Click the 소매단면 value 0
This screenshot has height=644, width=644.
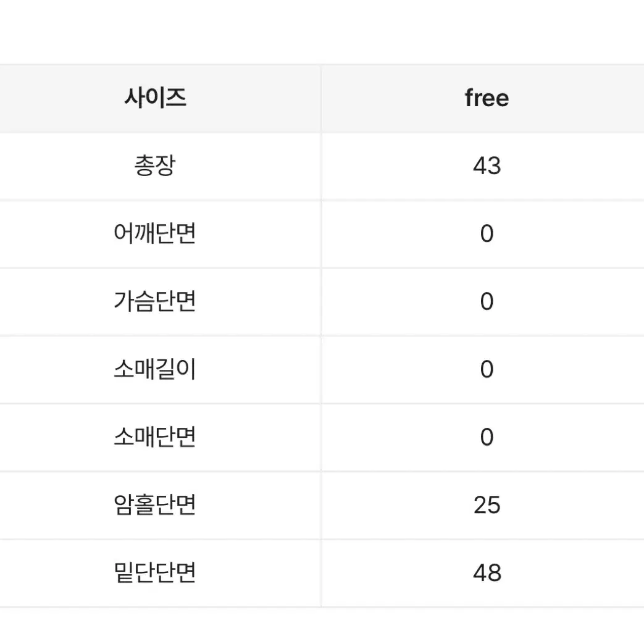click(x=487, y=437)
